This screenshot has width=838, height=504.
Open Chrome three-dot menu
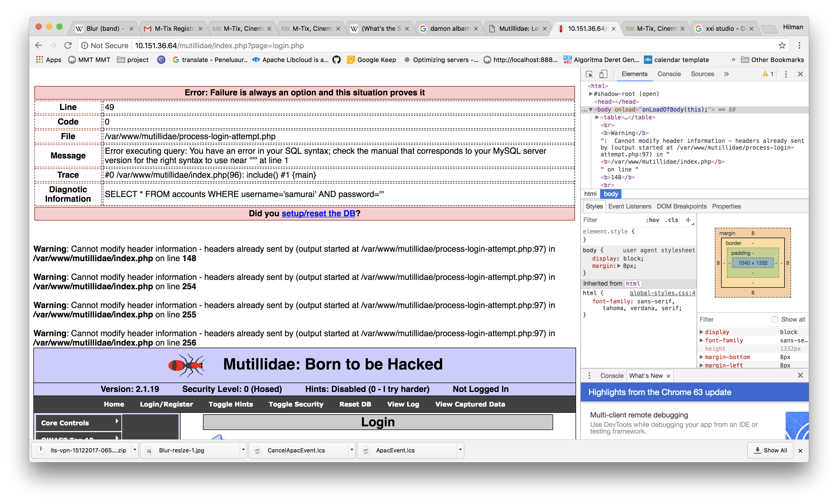click(x=799, y=46)
